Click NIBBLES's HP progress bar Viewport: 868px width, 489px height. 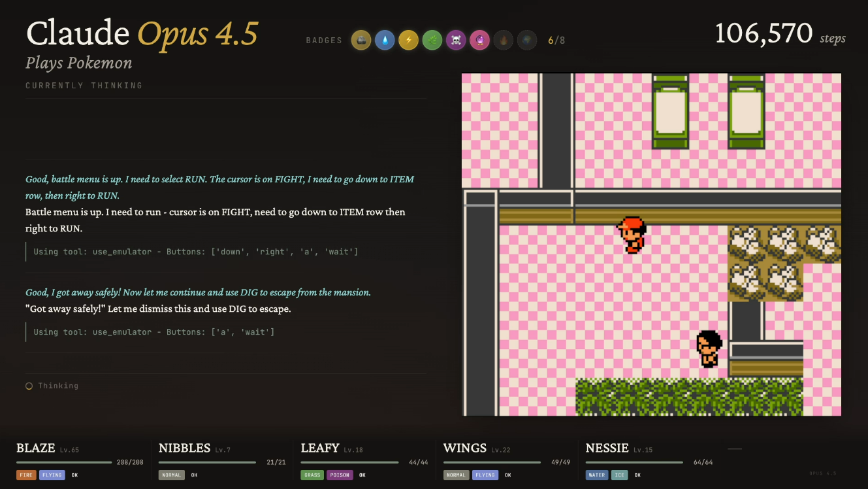pyautogui.click(x=207, y=462)
